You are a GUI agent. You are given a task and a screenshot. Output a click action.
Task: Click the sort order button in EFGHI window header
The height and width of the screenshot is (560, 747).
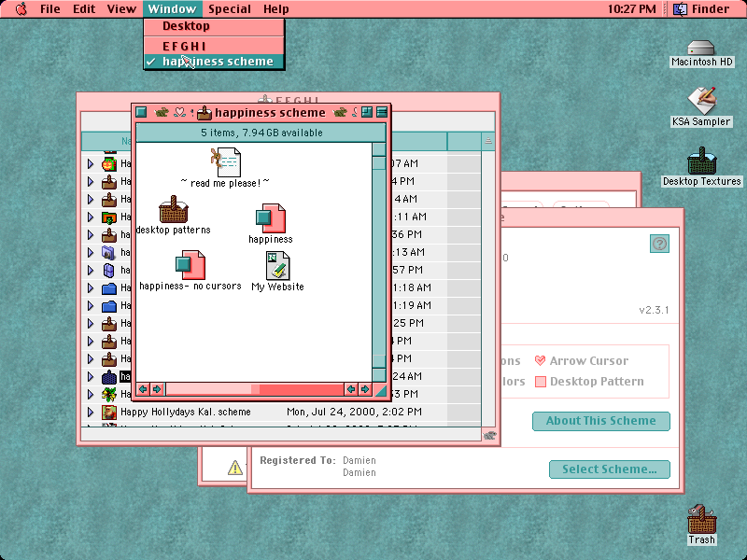point(488,141)
